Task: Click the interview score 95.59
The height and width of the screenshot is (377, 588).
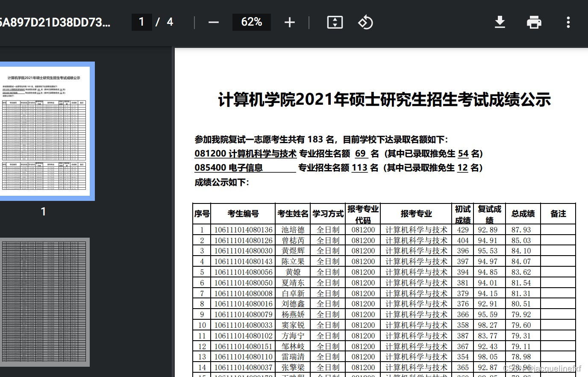Action: pos(488,315)
